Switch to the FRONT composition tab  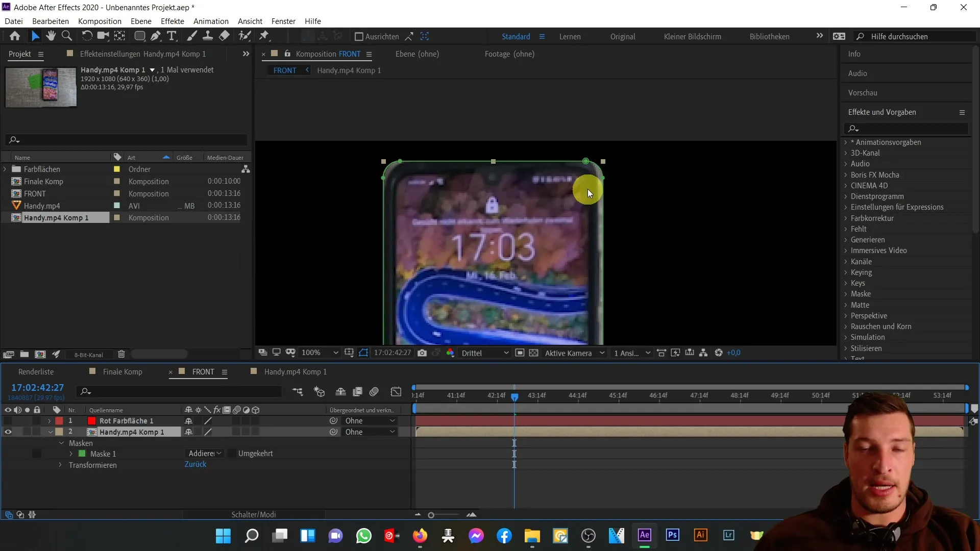pyautogui.click(x=203, y=371)
